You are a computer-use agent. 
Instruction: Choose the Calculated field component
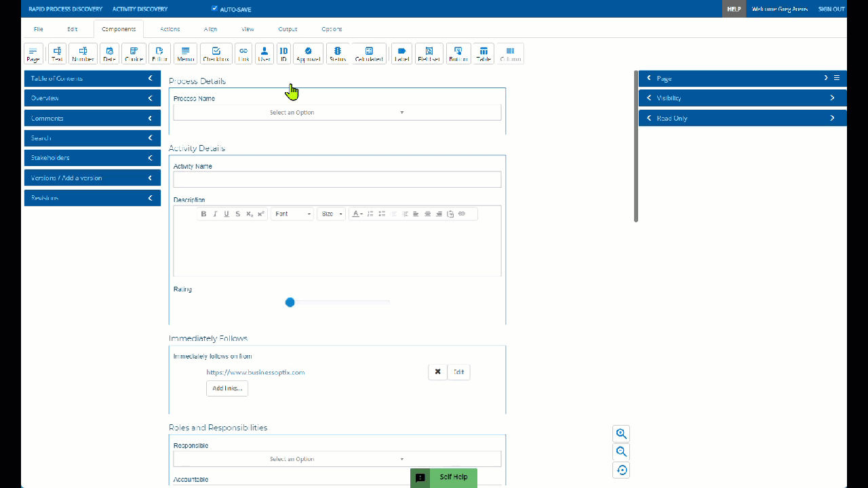[369, 54]
